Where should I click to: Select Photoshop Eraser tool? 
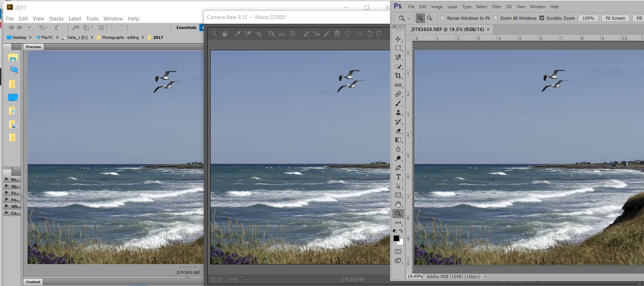398,131
